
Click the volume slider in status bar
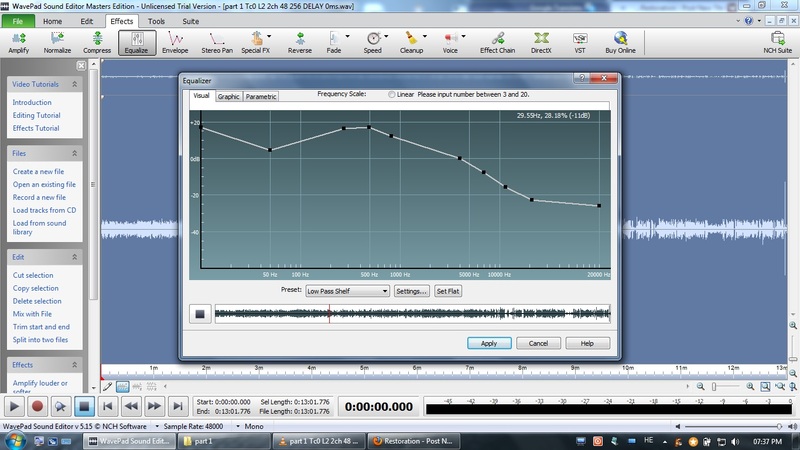pos(733,426)
